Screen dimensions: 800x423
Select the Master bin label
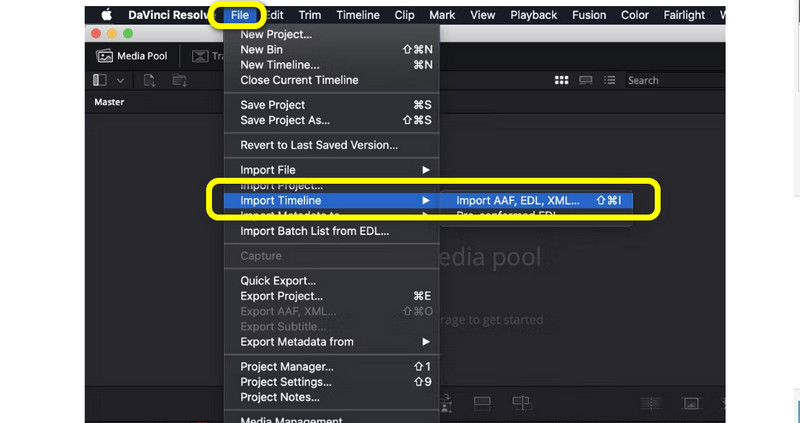(x=109, y=102)
